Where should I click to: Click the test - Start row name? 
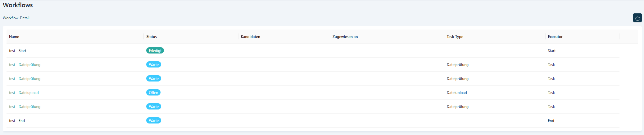18,51
